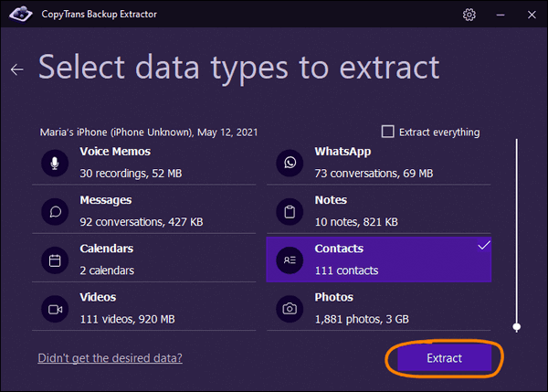The height and width of the screenshot is (392, 548).
Task: Open settings with the gear icon
Action: (x=469, y=15)
